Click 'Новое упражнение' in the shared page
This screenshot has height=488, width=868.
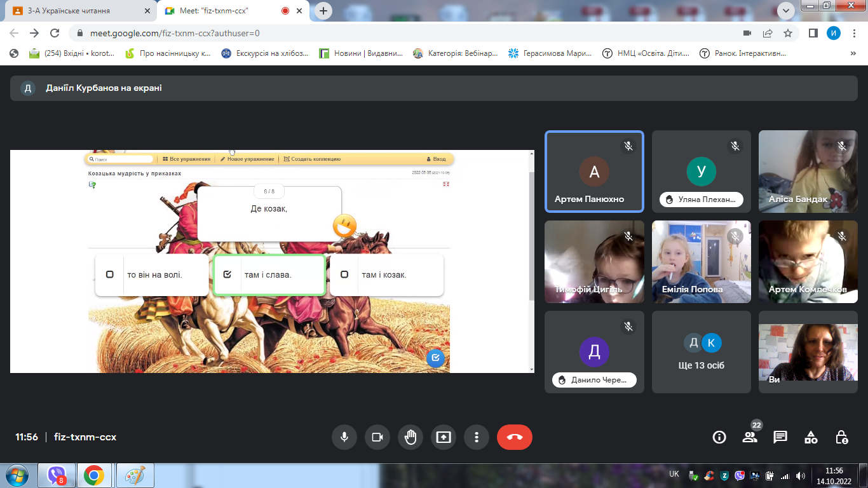coord(247,159)
